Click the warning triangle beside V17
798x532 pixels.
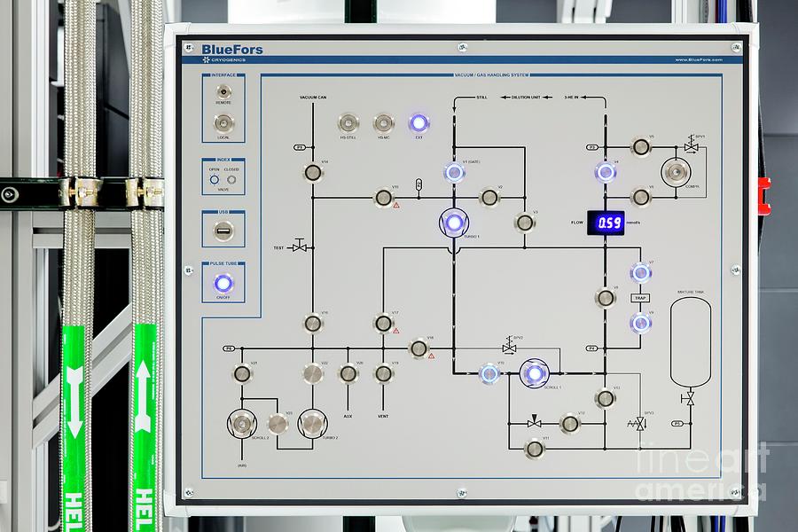[x=396, y=330]
